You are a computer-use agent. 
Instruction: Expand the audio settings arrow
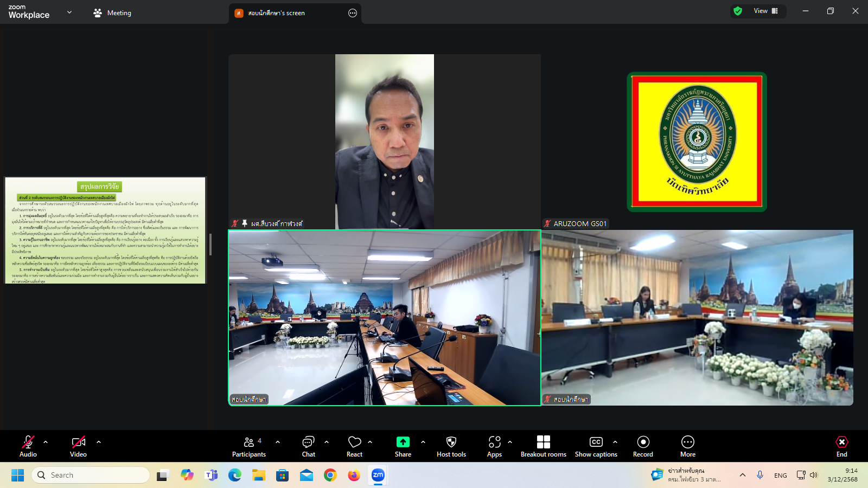pyautogui.click(x=46, y=442)
